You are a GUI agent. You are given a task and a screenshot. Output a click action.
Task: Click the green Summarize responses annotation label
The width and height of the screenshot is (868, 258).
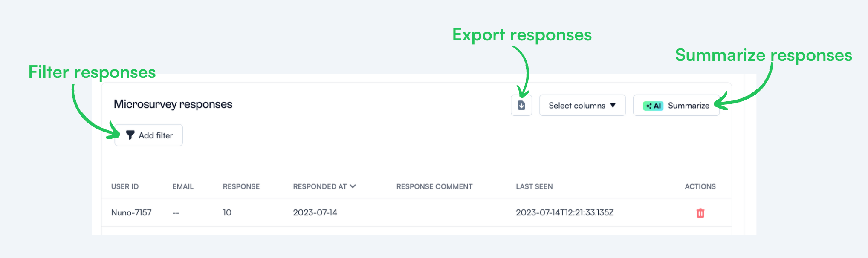764,55
